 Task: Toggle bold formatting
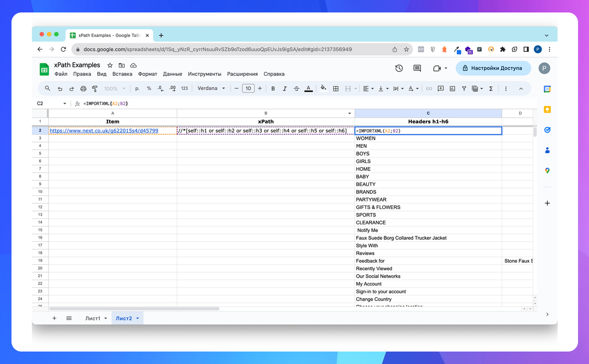click(273, 89)
